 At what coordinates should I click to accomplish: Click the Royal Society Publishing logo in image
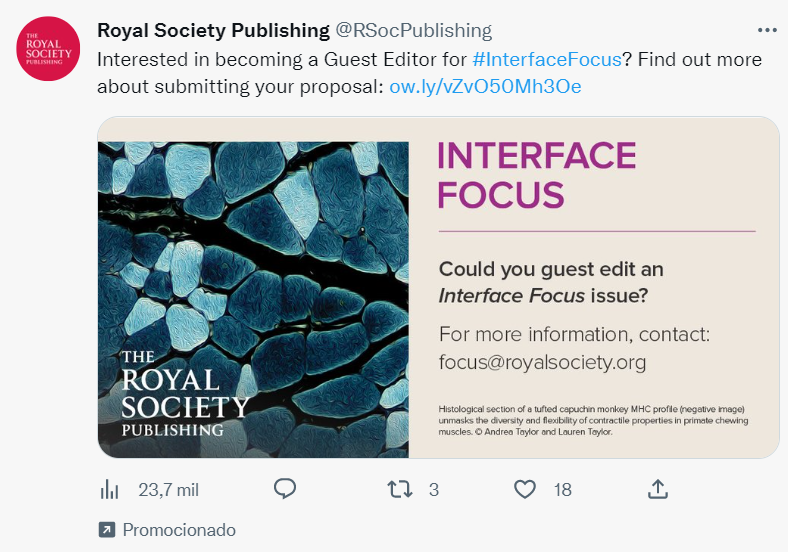coord(185,393)
